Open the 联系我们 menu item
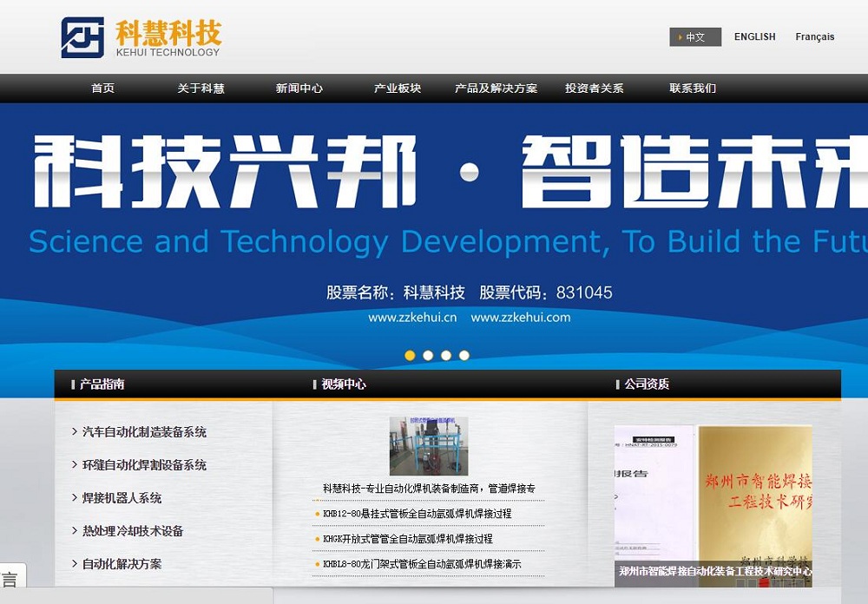Screen dimensions: 868x604 click(693, 88)
